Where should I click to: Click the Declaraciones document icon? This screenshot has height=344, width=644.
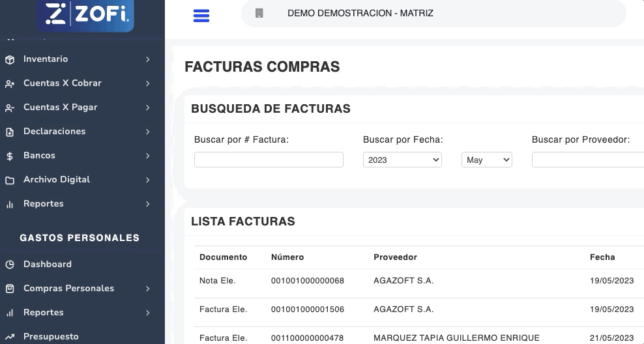click(10, 132)
